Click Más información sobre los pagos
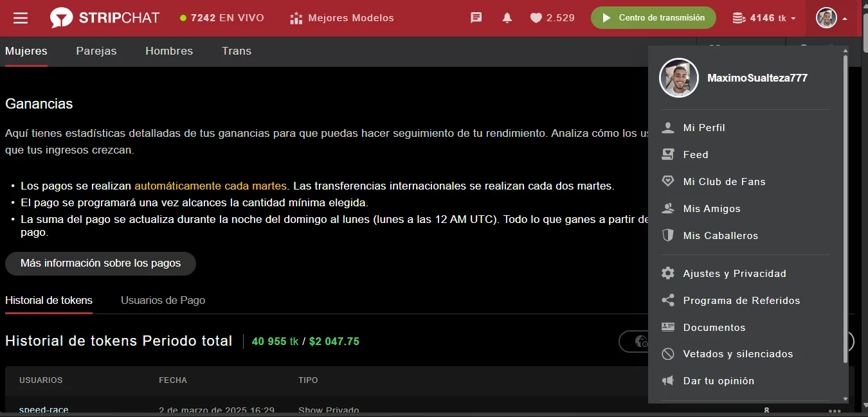Viewport: 868px width, 417px height. point(100,263)
